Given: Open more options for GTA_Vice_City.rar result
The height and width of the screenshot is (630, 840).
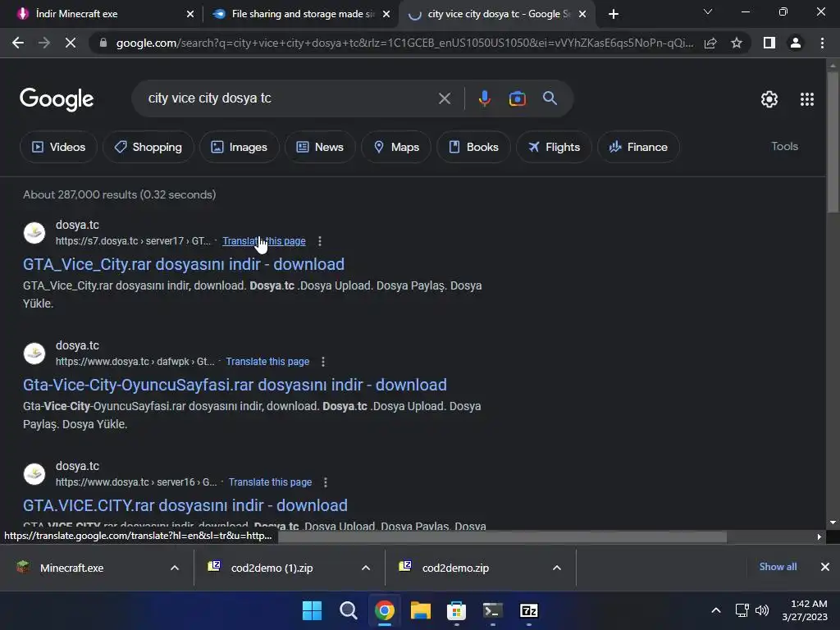Looking at the screenshot, I should coord(320,241).
